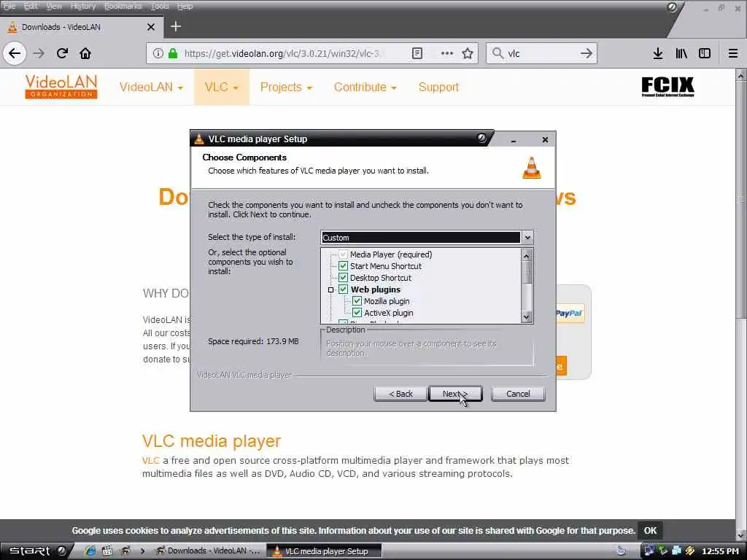The image size is (747, 560).
Task: Toggle the sidebar panel icon
Action: pyautogui.click(x=705, y=53)
